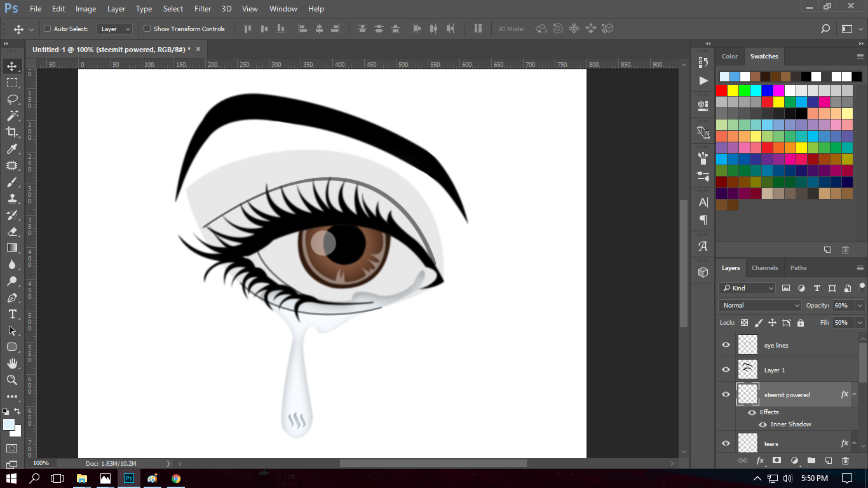Switch to the Color tab
This screenshot has width=868, height=488.
coord(730,57)
